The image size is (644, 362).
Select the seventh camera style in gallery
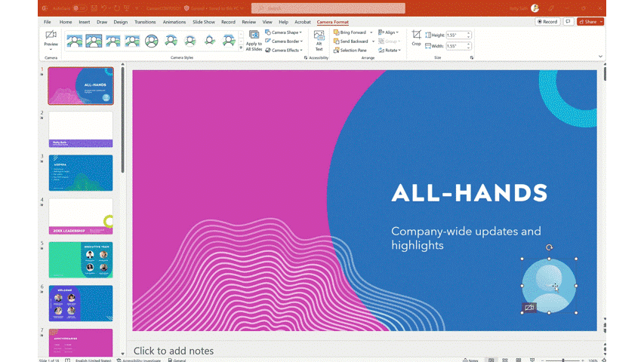click(190, 41)
